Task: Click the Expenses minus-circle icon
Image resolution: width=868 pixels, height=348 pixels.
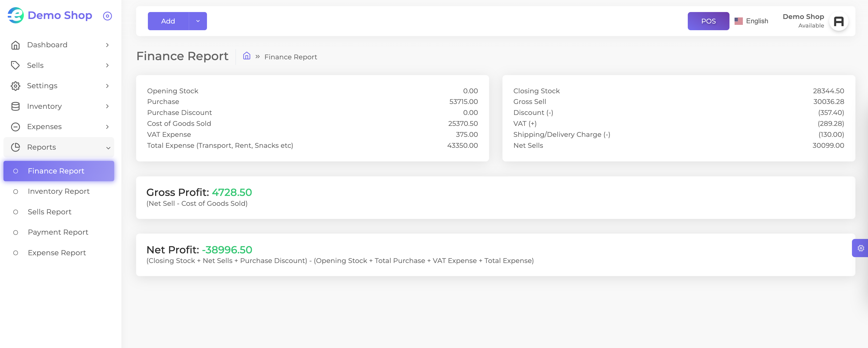Action: (x=16, y=127)
